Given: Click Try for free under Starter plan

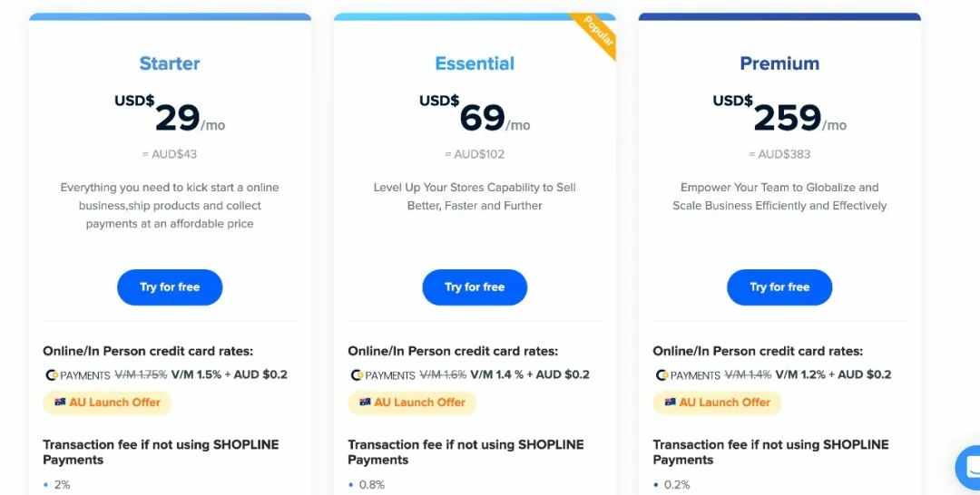Looking at the screenshot, I should 170,287.
